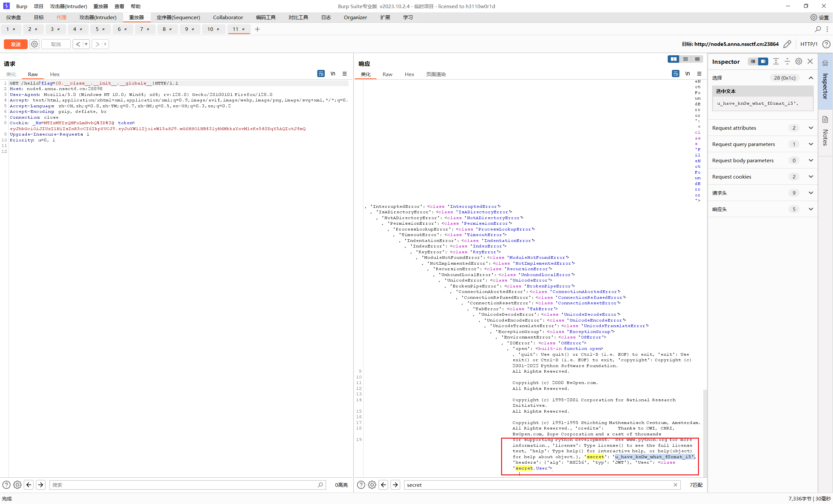Image resolution: width=833 pixels, height=504 pixels.
Task: Switch to repeater tab 10
Action: pos(210,29)
